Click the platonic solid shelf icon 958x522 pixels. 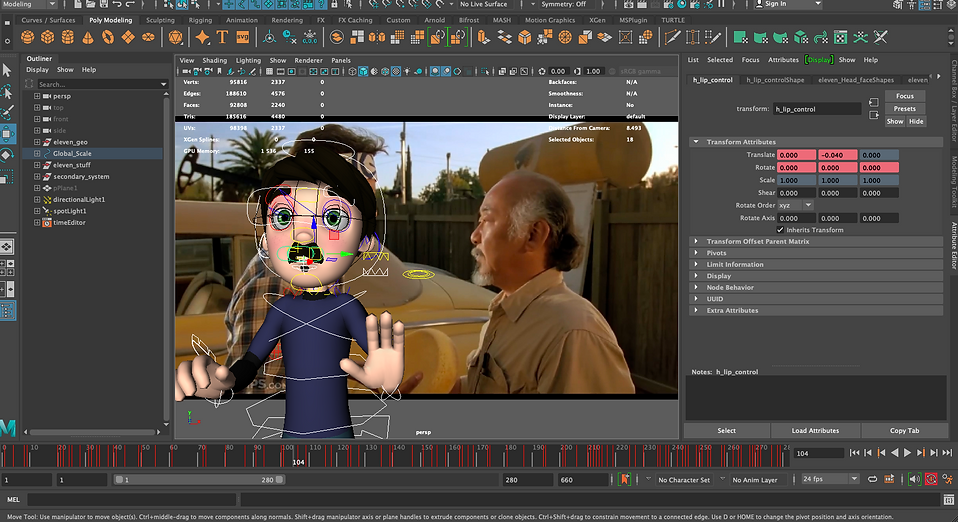tap(175, 37)
